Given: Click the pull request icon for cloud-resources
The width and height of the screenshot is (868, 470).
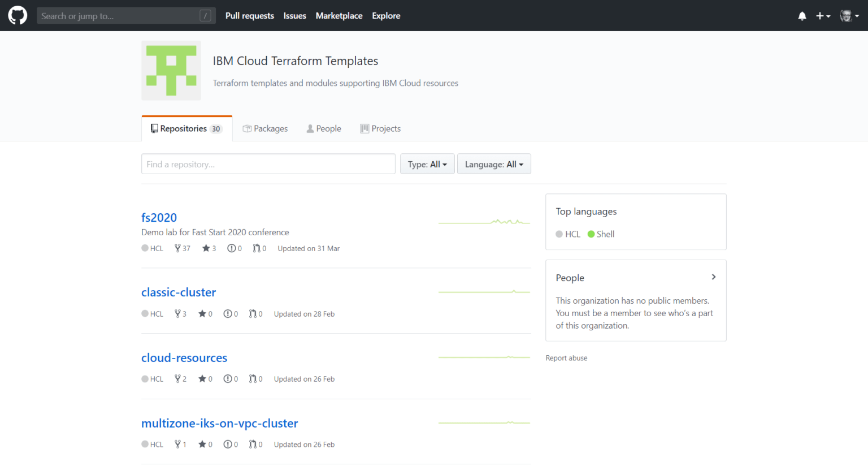Looking at the screenshot, I should [x=253, y=379].
